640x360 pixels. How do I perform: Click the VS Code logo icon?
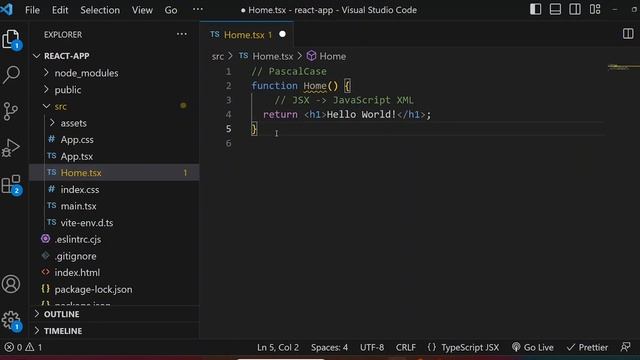pos(7,9)
